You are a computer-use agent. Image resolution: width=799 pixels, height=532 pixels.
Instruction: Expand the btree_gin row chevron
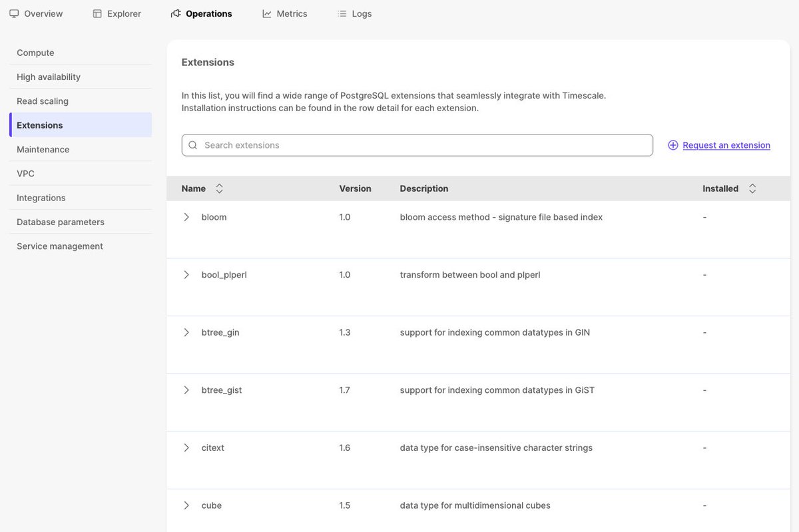tap(186, 332)
